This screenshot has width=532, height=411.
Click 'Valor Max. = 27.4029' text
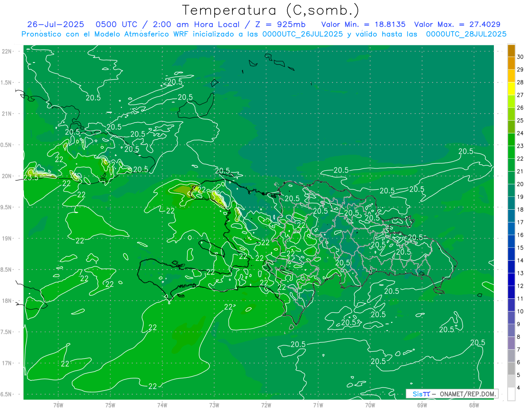pyautogui.click(x=458, y=24)
